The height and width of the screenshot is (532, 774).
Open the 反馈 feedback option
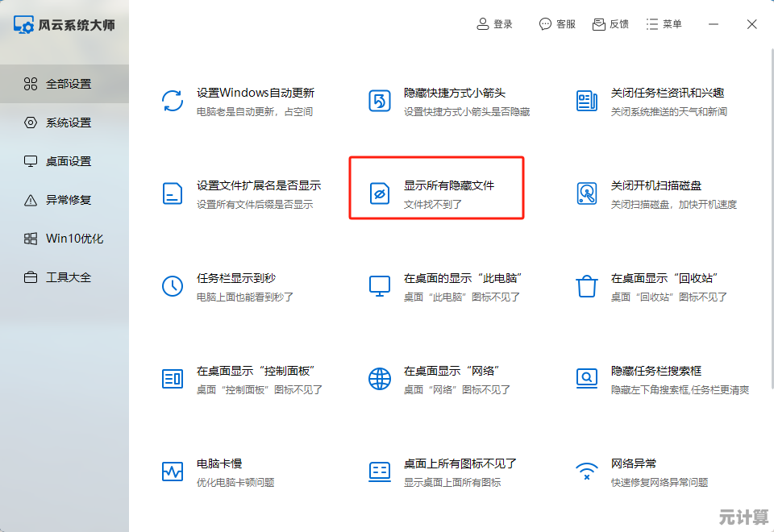[x=619, y=24]
